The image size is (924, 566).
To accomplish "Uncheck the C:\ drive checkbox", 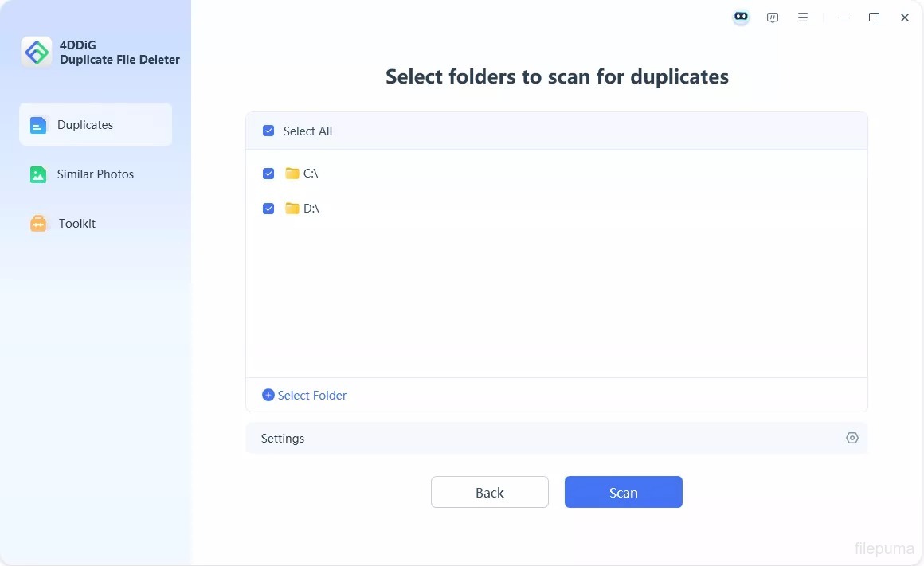I will (x=268, y=174).
